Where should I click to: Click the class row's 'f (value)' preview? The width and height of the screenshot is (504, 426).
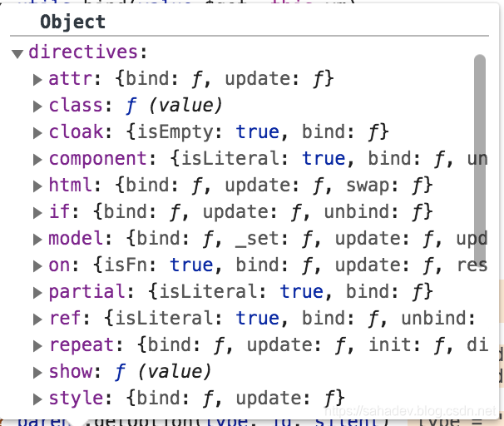pyautogui.click(x=174, y=106)
